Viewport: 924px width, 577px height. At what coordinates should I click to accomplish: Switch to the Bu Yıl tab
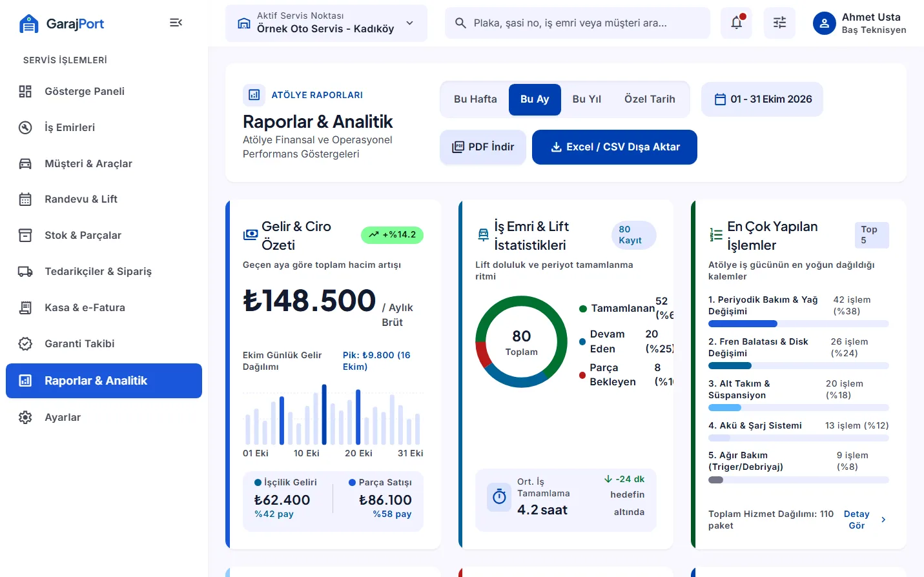click(x=587, y=99)
